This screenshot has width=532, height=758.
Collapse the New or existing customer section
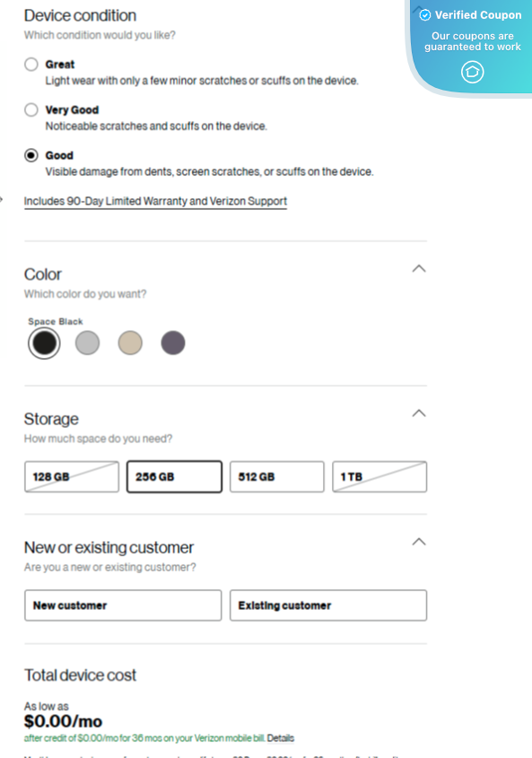pyautogui.click(x=418, y=541)
